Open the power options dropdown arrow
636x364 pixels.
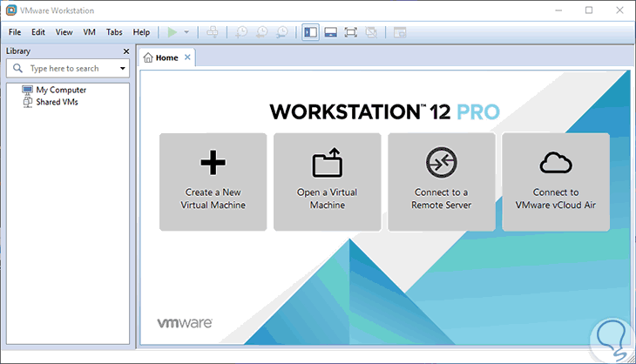point(186,32)
